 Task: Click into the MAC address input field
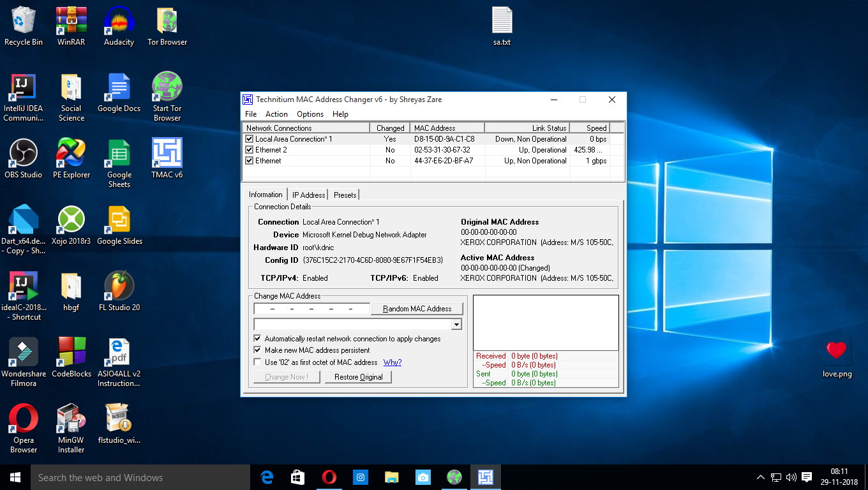(312, 309)
